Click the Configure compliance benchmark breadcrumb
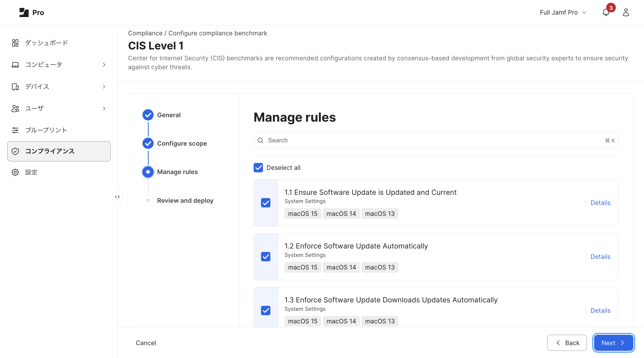 (x=218, y=33)
